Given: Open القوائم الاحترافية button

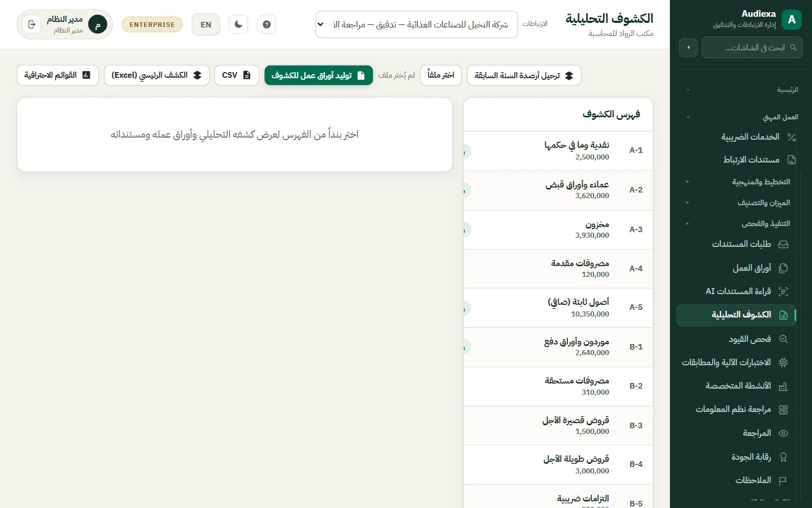Looking at the screenshot, I should point(57,75).
